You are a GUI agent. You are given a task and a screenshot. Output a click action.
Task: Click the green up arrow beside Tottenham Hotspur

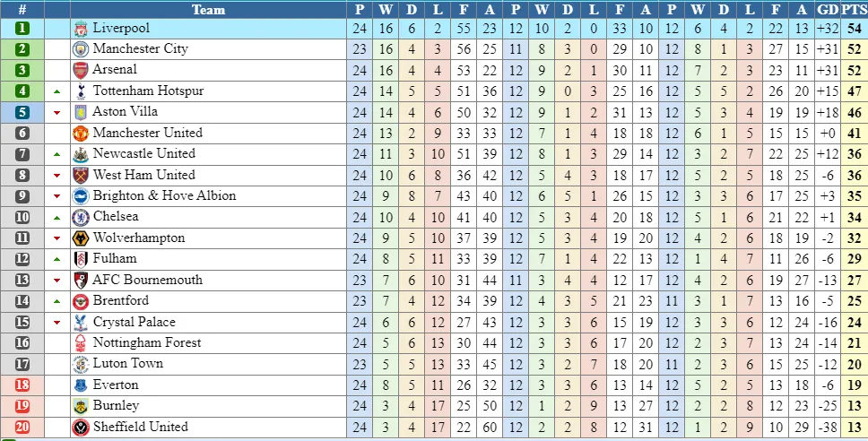pos(57,91)
